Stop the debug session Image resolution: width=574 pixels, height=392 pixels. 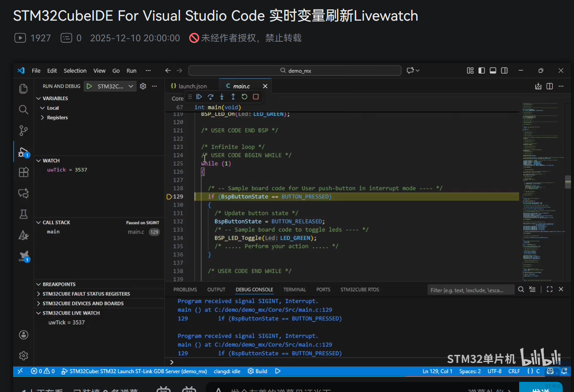tap(256, 97)
